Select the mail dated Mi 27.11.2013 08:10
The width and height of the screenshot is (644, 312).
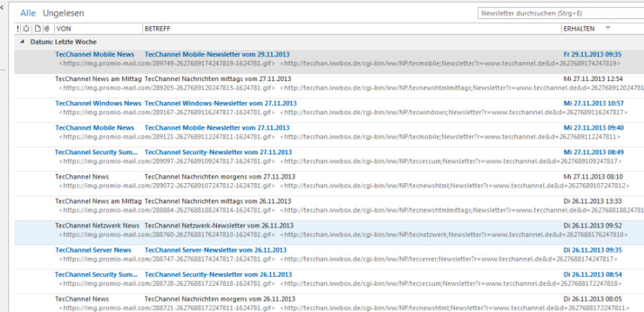tap(593, 177)
